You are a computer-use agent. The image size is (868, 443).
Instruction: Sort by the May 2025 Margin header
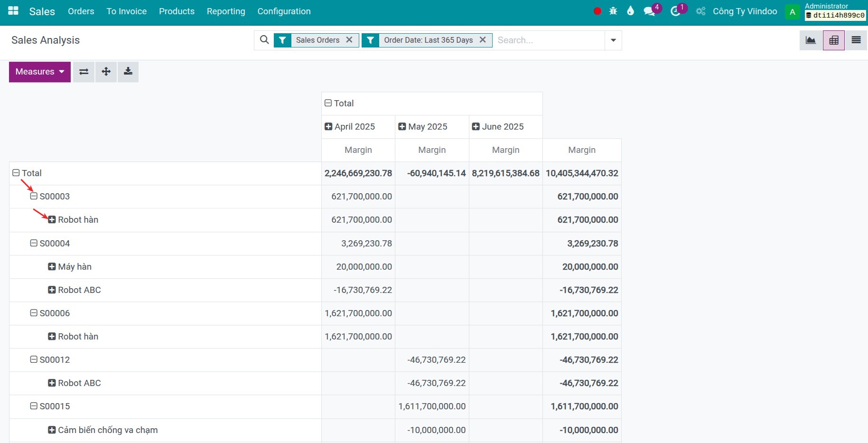pos(432,150)
